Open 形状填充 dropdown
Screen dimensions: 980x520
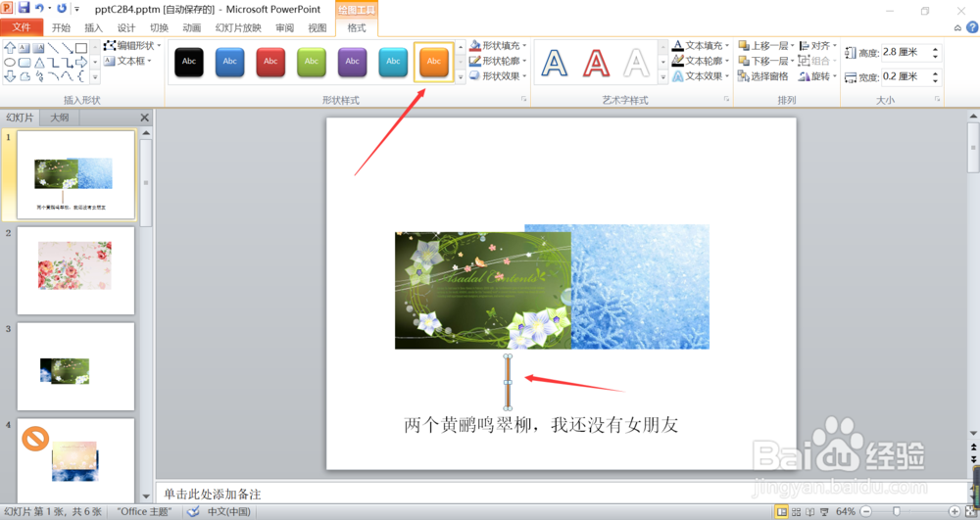pyautogui.click(x=498, y=46)
